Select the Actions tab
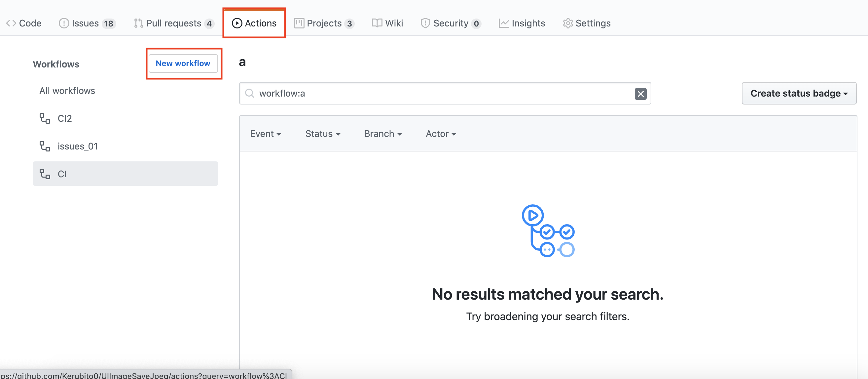868x379 pixels. coord(254,23)
